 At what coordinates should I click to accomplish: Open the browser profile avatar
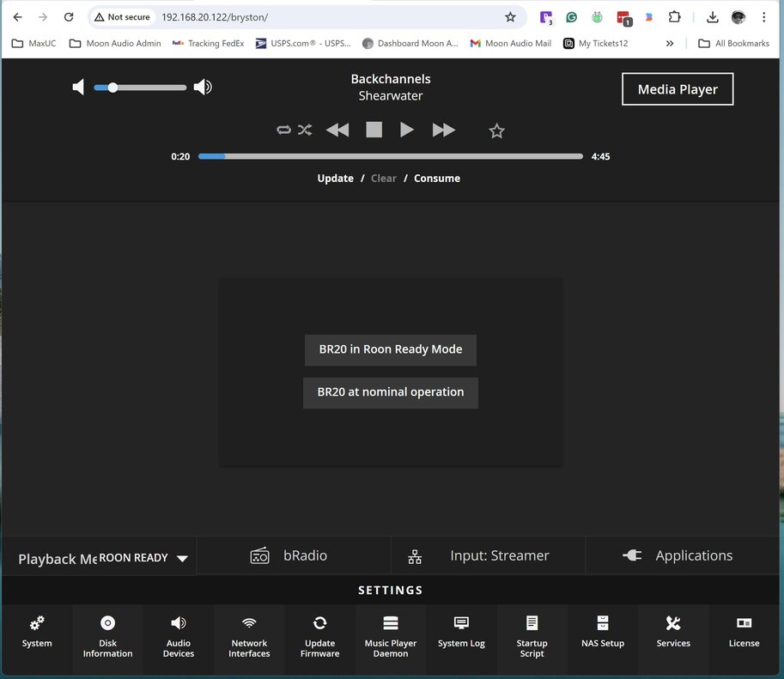pyautogui.click(x=738, y=17)
